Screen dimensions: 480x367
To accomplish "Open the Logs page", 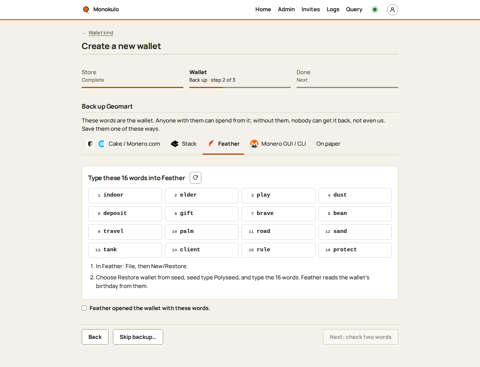I will point(333,9).
